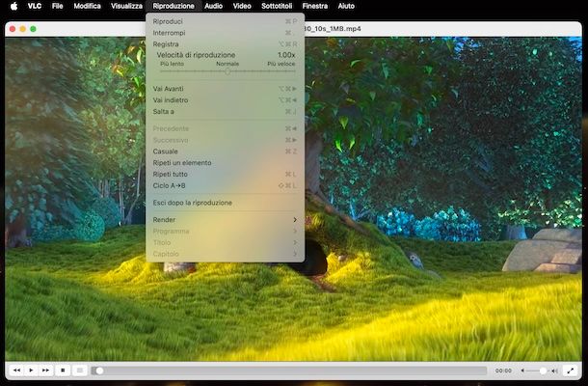The width and height of the screenshot is (588, 386).
Task: Click the volume slider knob
Action: [x=543, y=371]
